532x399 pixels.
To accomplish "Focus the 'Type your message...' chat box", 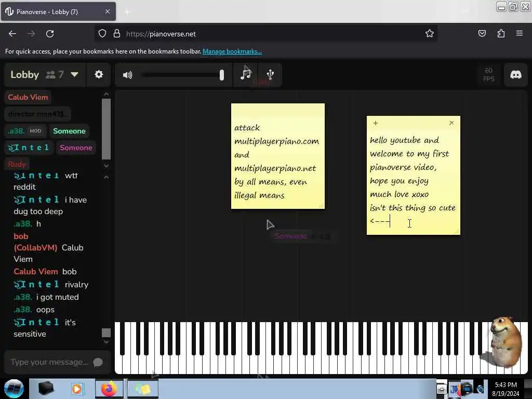I will tap(49, 362).
